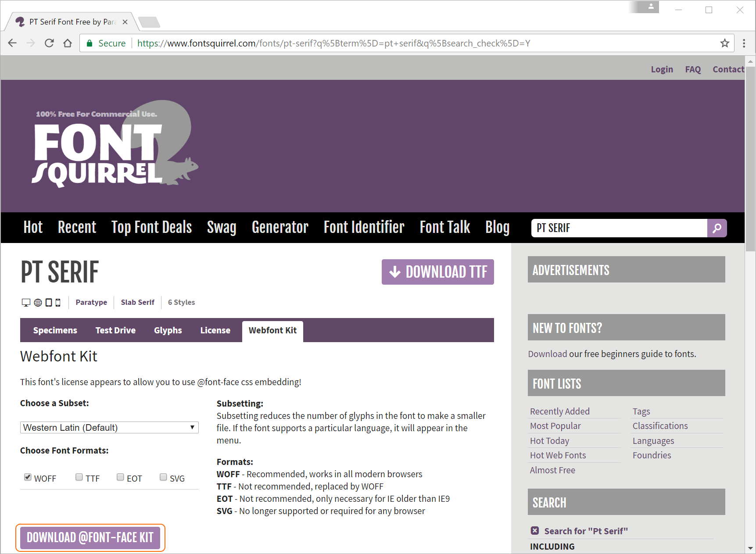756x554 pixels.
Task: Go to the browser Home icon
Action: point(68,43)
